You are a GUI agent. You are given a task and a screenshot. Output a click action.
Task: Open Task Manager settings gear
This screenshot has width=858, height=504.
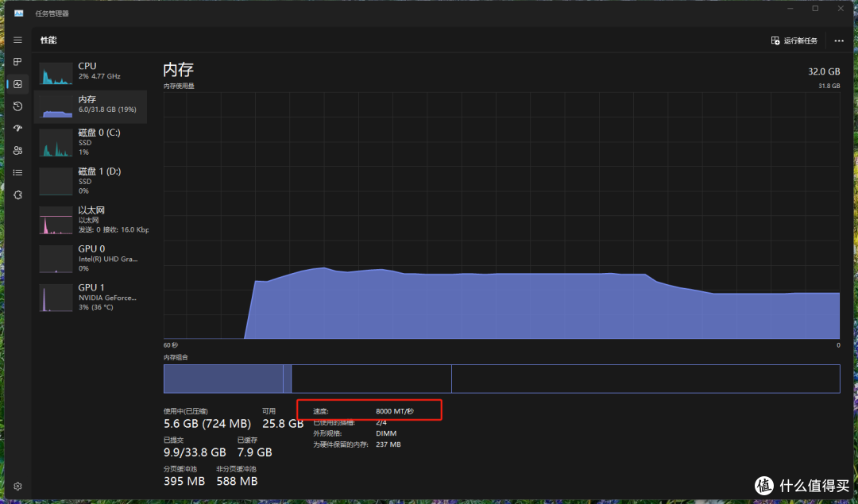pos(17,486)
